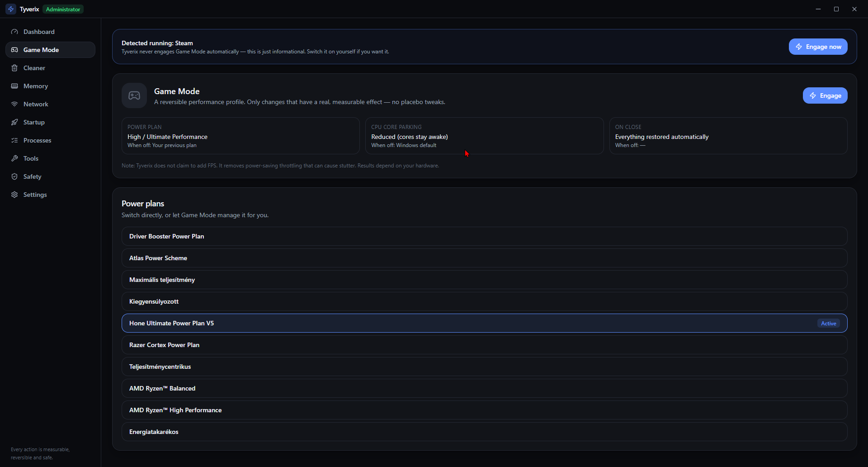Screen dimensions: 868x467
Task: Select the Driver Booster Power Plan
Action: click(484, 236)
